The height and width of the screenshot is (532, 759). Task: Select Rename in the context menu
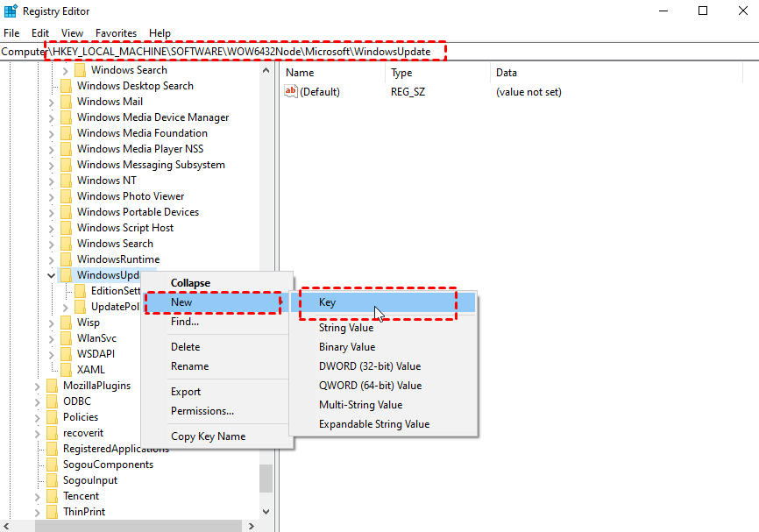pos(216,366)
